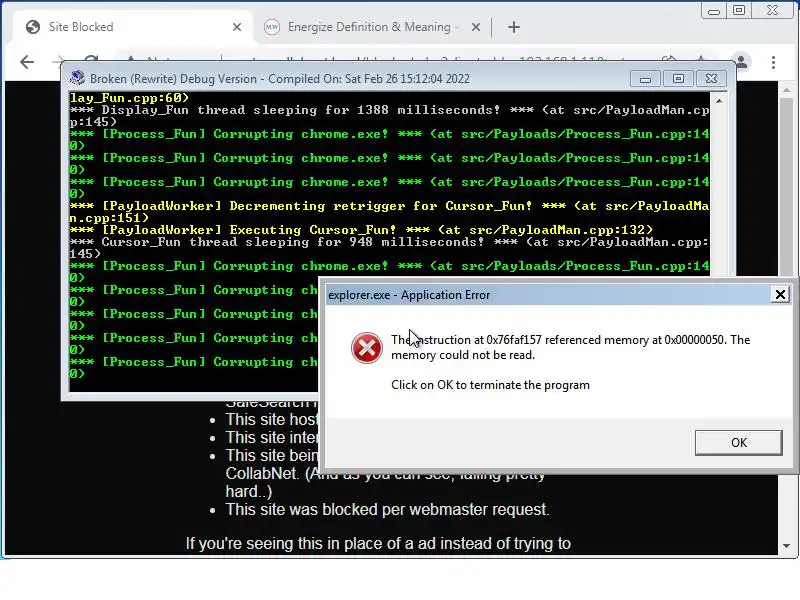The width and height of the screenshot is (800, 600).
Task: Open Chrome profile avatar
Action: click(741, 62)
